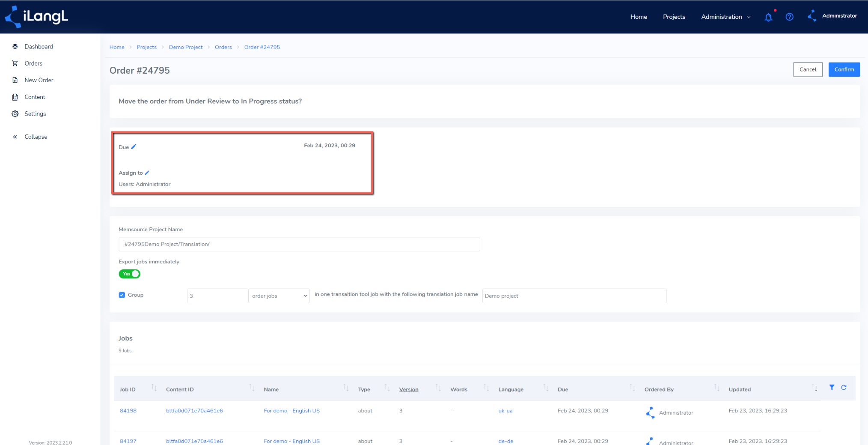Click the Collapse double-arrow icon
This screenshot has width=868, height=445.
[x=15, y=137]
